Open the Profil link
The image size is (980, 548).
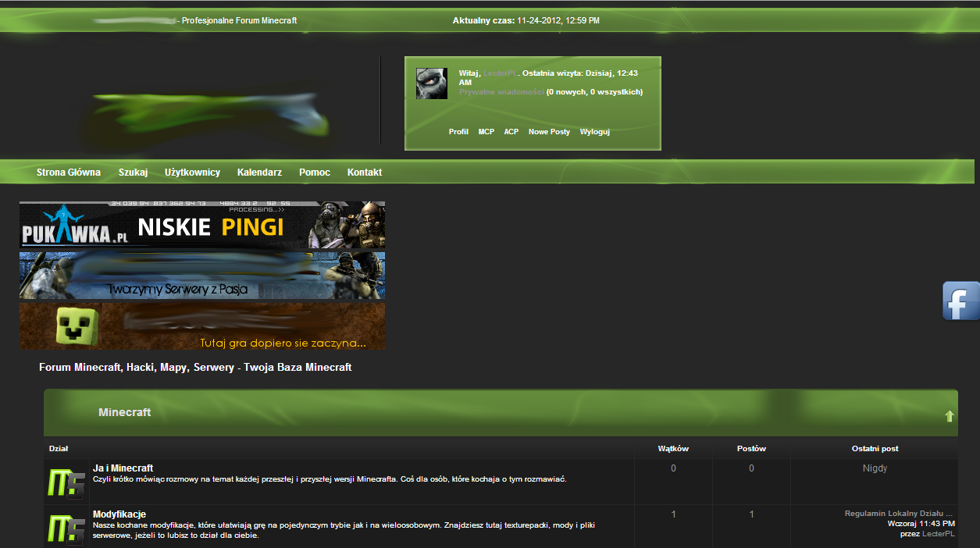tap(458, 132)
